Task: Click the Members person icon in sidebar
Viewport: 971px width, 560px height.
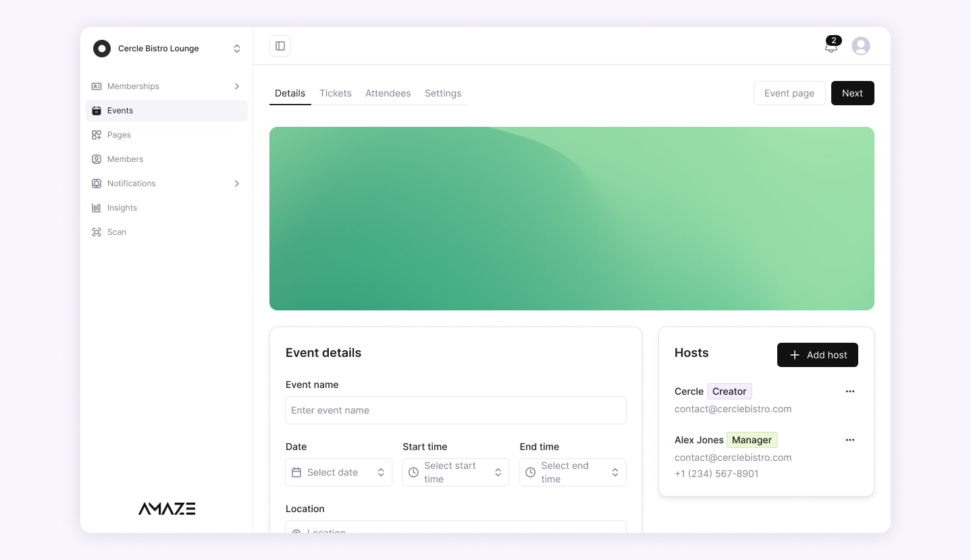Action: click(97, 159)
